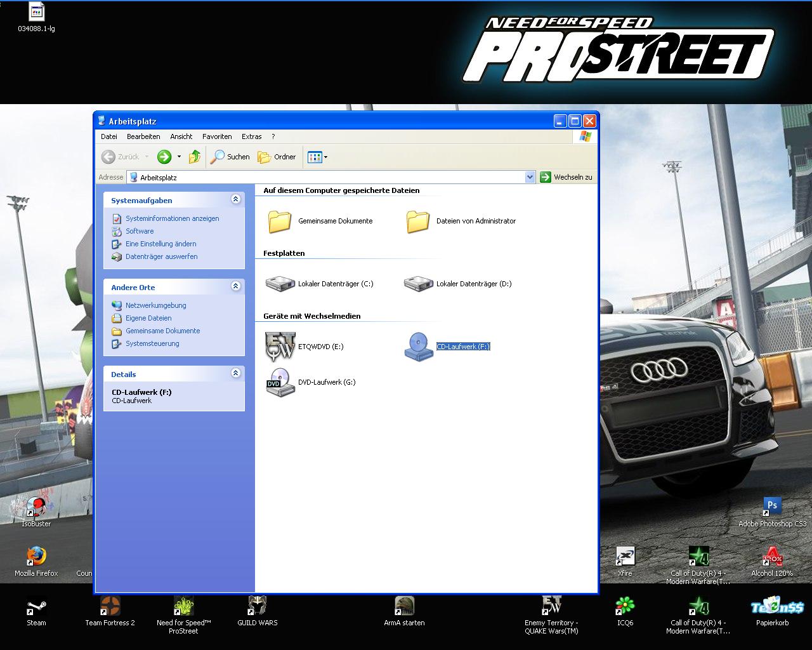Viewport: 812px width, 650px height.
Task: Open forward history dropdown arrow
Action: 179,157
